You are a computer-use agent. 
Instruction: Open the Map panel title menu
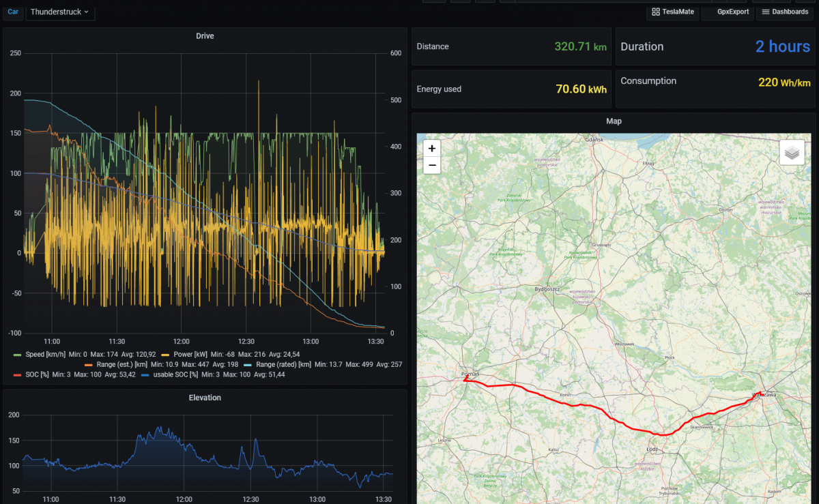pos(614,121)
